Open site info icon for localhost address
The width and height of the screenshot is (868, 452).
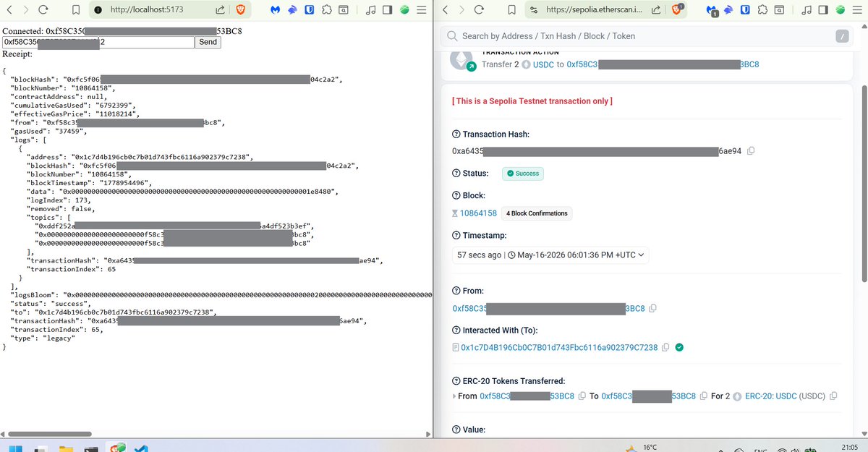tap(98, 10)
